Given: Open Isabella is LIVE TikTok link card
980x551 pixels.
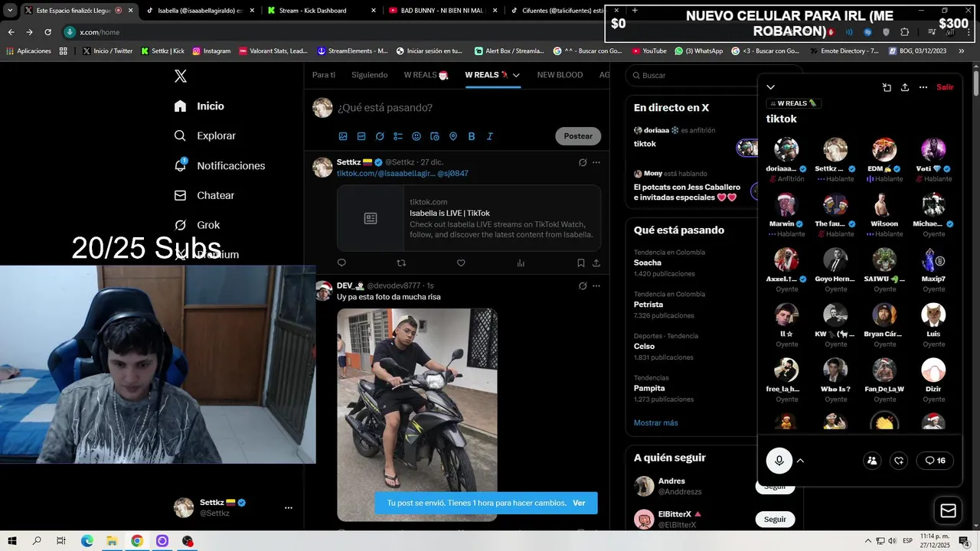Looking at the screenshot, I should 469,218.
